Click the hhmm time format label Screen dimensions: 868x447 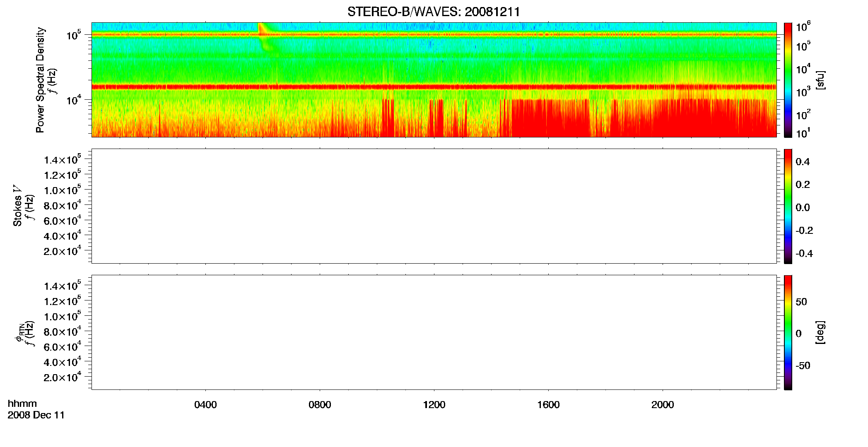click(x=22, y=404)
